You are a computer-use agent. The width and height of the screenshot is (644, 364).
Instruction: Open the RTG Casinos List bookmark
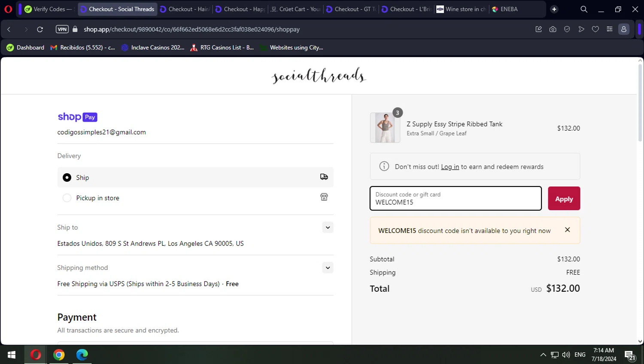[x=222, y=48]
